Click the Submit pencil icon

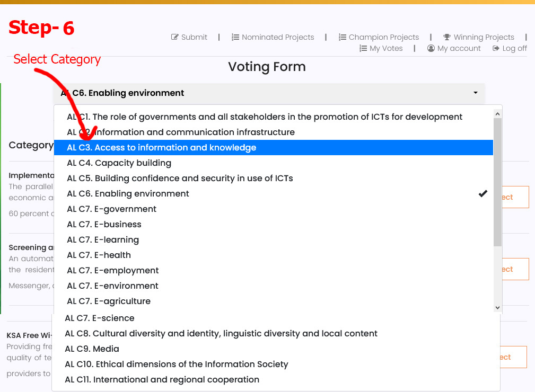[x=174, y=37]
